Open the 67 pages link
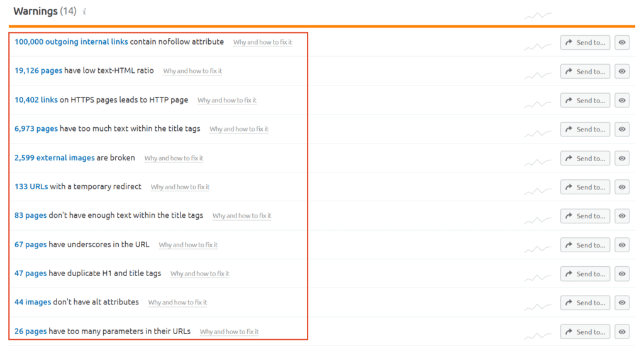The height and width of the screenshot is (346, 644). click(x=30, y=245)
